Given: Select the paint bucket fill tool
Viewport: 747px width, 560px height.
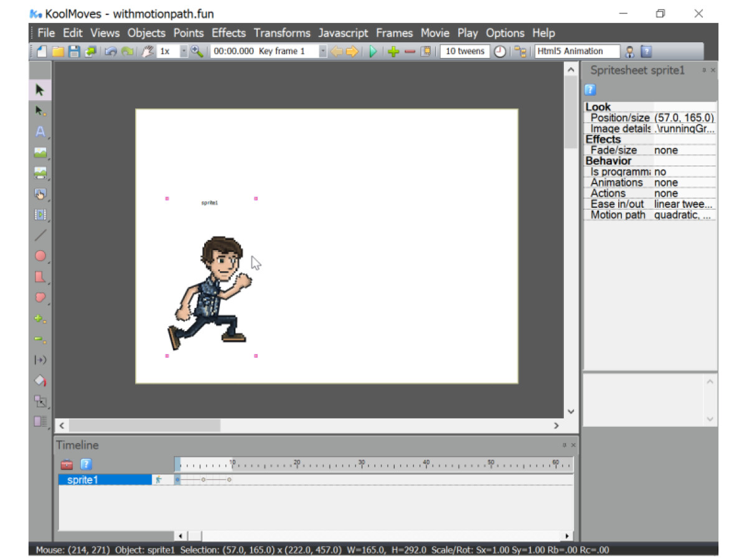Looking at the screenshot, I should (x=40, y=380).
